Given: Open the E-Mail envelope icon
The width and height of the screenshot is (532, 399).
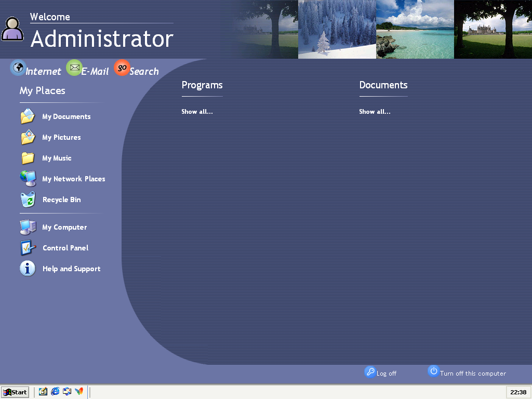Looking at the screenshot, I should 74,68.
